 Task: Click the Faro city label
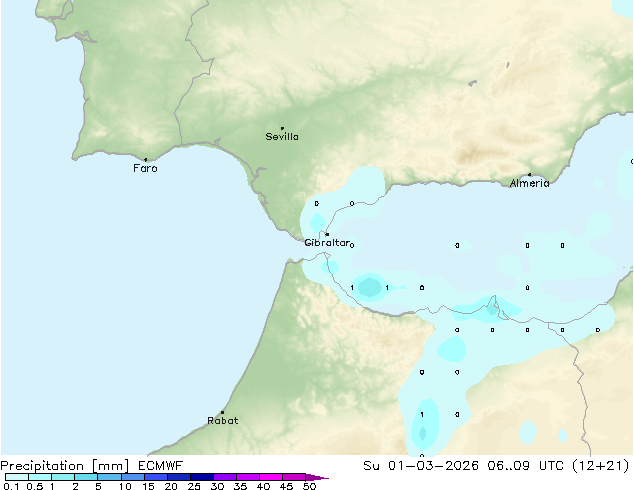coord(145,168)
